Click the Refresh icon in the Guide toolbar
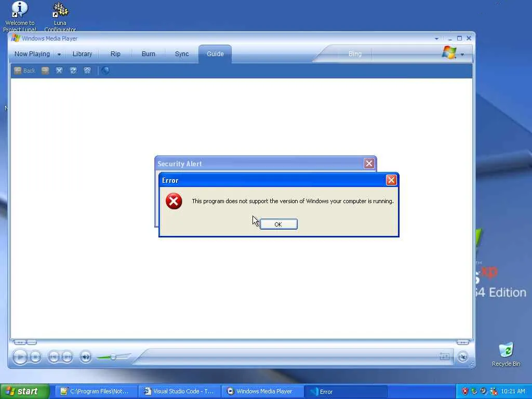The width and height of the screenshot is (532, 399). [x=73, y=71]
